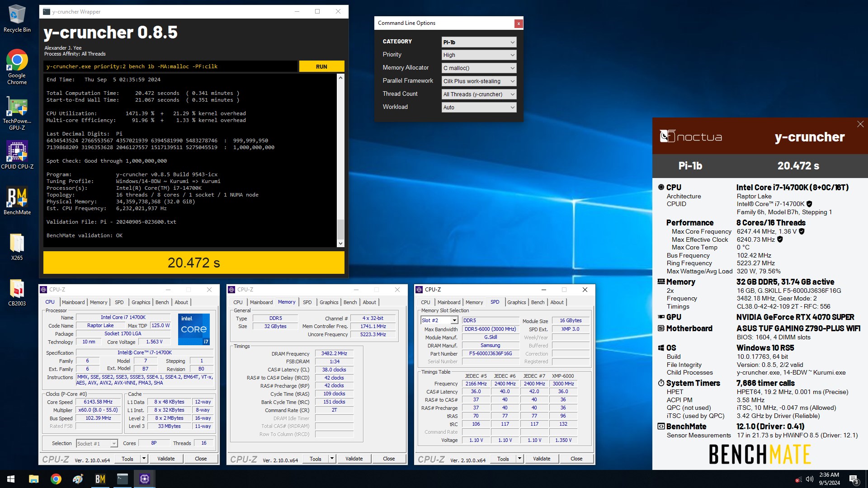Click the Intel Core i7 logo in CPU-Z
The height and width of the screenshot is (488, 868).
coord(194,329)
